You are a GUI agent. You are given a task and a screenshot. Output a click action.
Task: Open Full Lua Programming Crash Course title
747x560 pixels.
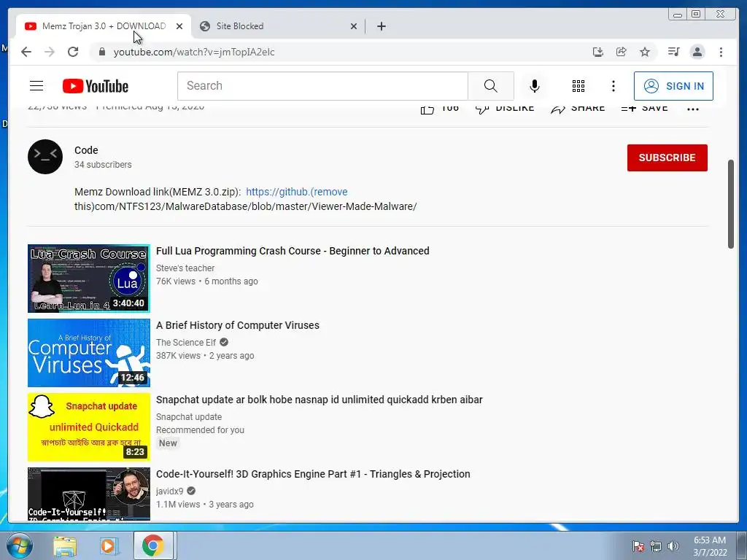293,251
